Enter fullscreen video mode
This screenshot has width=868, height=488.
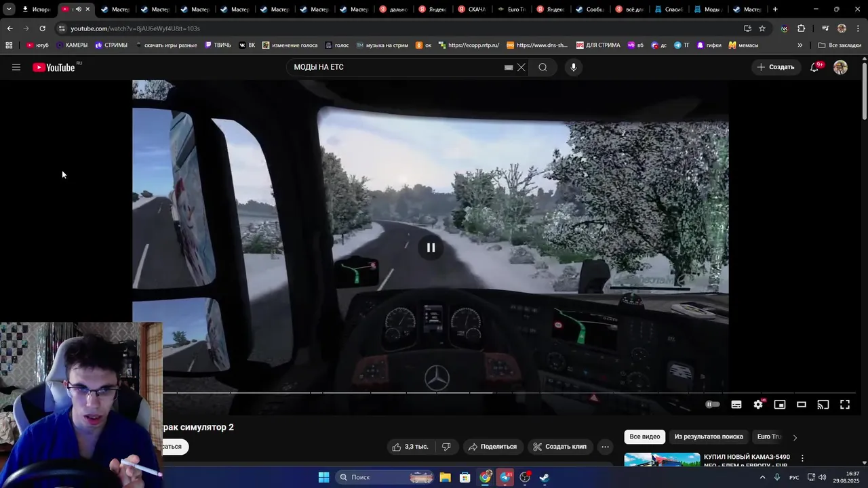click(x=845, y=405)
